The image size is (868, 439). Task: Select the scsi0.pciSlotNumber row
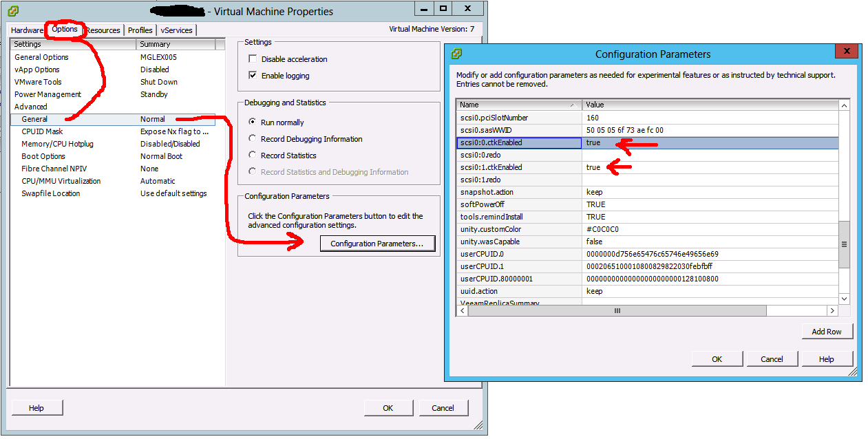[648, 118]
